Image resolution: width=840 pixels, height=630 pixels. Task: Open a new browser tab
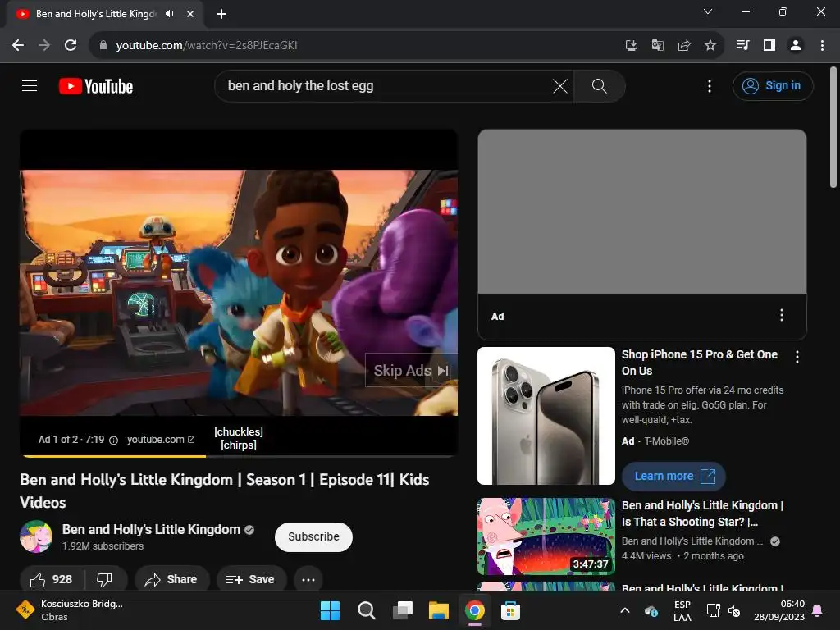[x=221, y=14]
